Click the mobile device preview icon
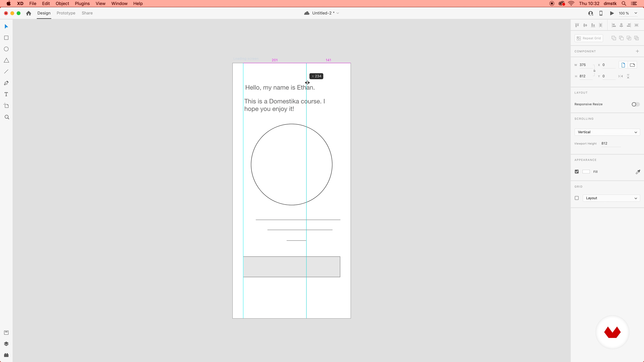The height and width of the screenshot is (362, 644). coord(601,13)
